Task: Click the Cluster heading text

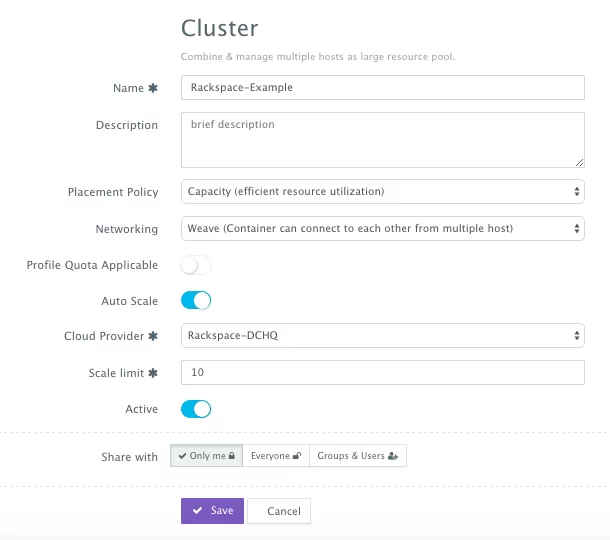Action: pos(219,28)
